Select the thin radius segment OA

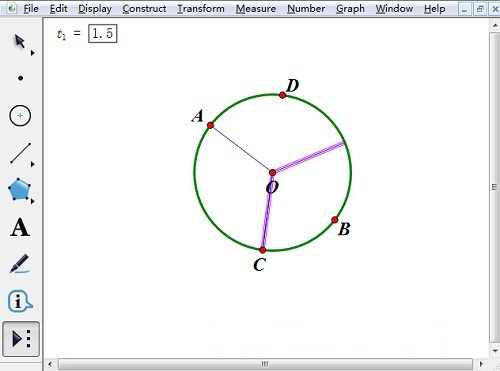click(241, 149)
